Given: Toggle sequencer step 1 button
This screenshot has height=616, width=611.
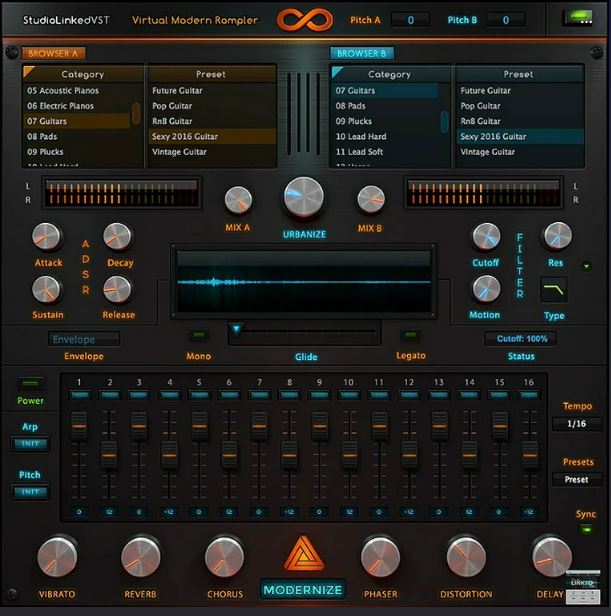Looking at the screenshot, I should (80, 395).
